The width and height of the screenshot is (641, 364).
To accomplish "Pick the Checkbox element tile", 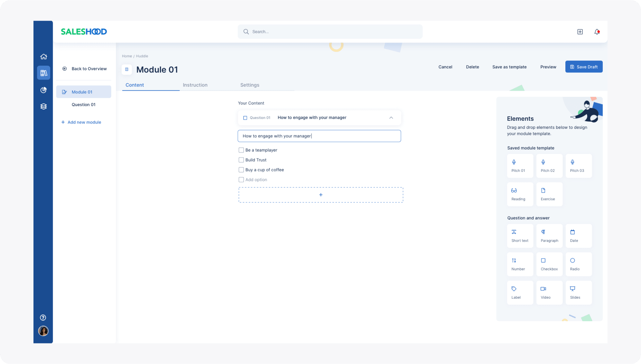I will coord(549,264).
